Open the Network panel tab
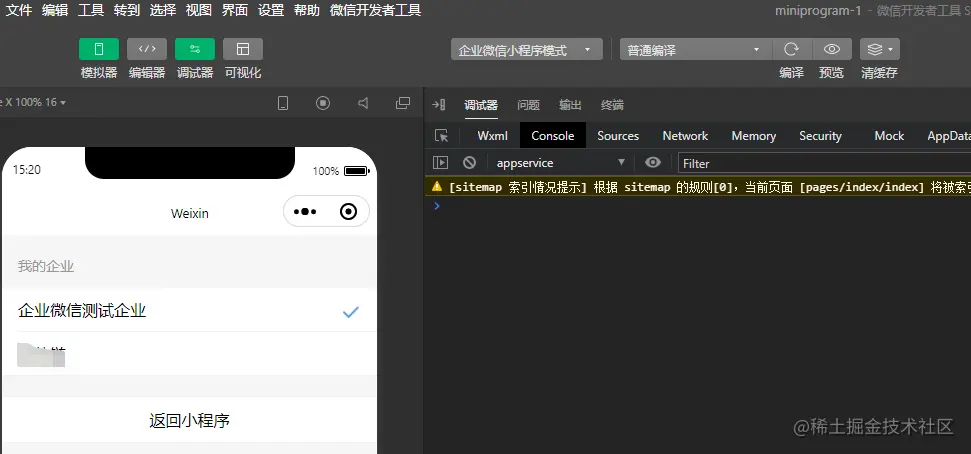971x454 pixels. [x=685, y=136]
